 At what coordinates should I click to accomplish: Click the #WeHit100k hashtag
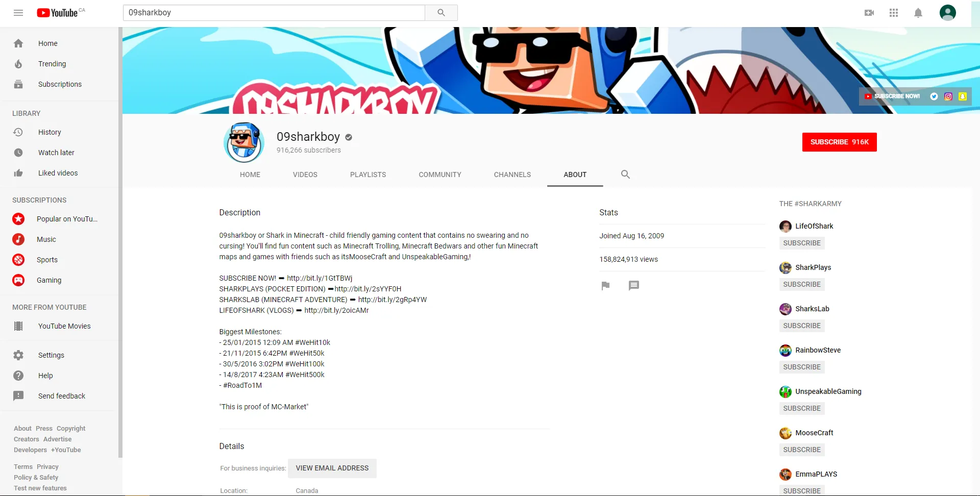pos(305,364)
